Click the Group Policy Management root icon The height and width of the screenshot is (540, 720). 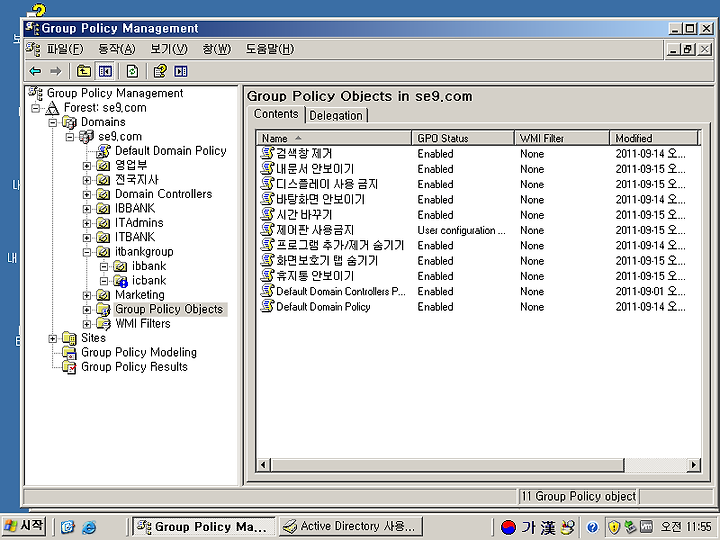click(x=35, y=93)
